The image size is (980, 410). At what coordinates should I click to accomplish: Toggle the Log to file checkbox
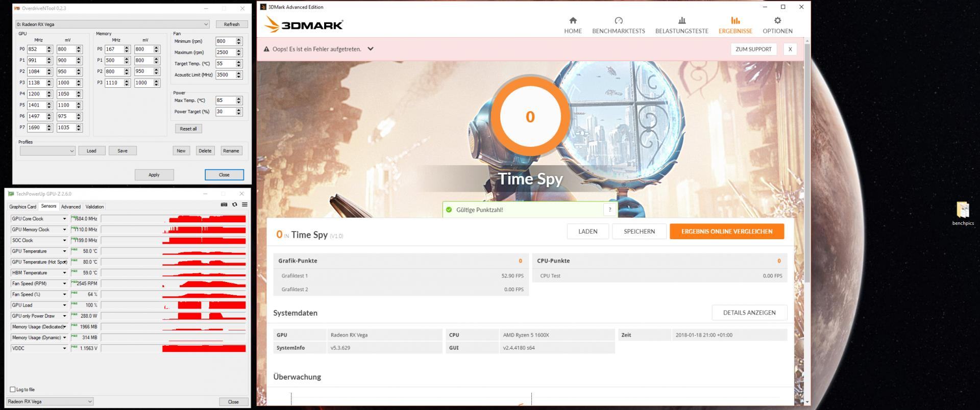[x=13, y=390]
